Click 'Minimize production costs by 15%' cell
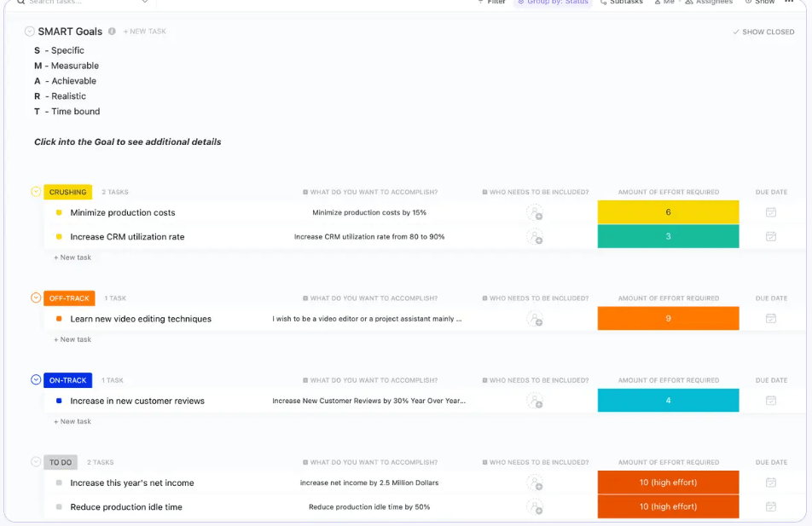The image size is (812, 526). [x=369, y=212]
